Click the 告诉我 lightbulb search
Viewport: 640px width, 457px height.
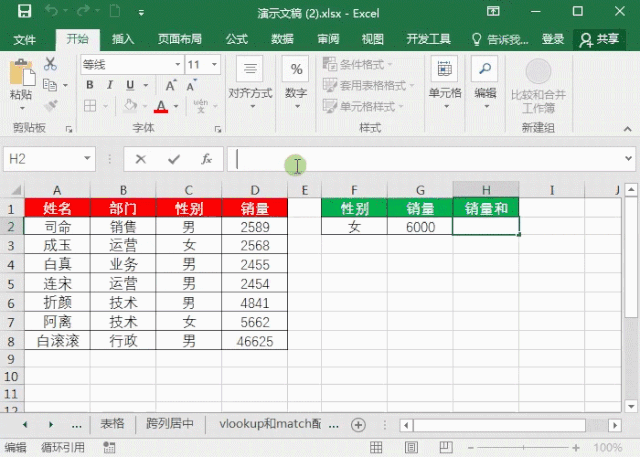[500, 40]
